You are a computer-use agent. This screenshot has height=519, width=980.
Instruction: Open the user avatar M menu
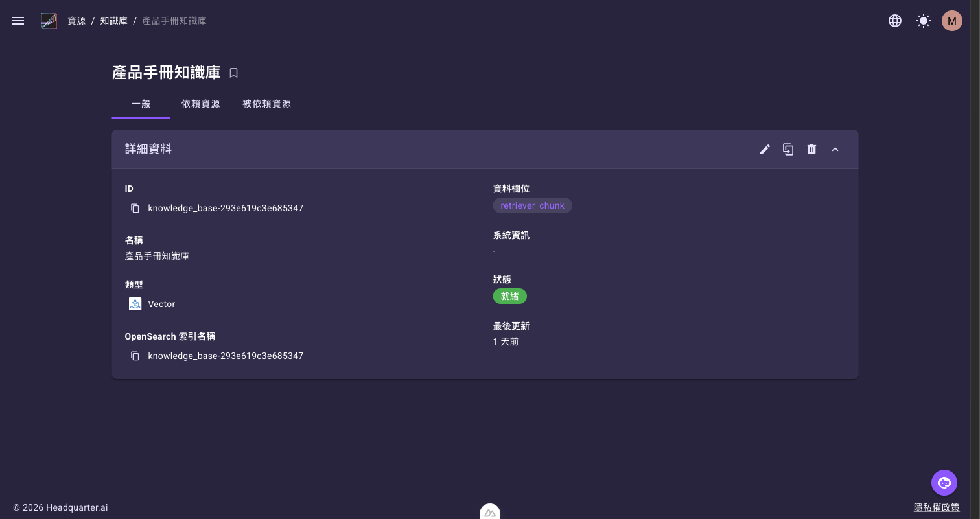pyautogui.click(x=952, y=21)
